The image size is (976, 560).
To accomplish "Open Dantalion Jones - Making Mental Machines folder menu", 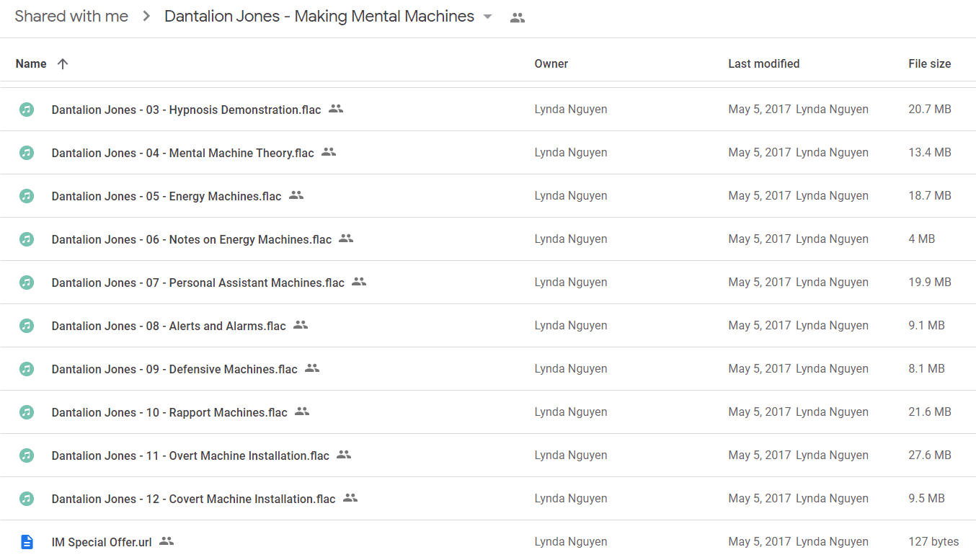I will 319,17.
